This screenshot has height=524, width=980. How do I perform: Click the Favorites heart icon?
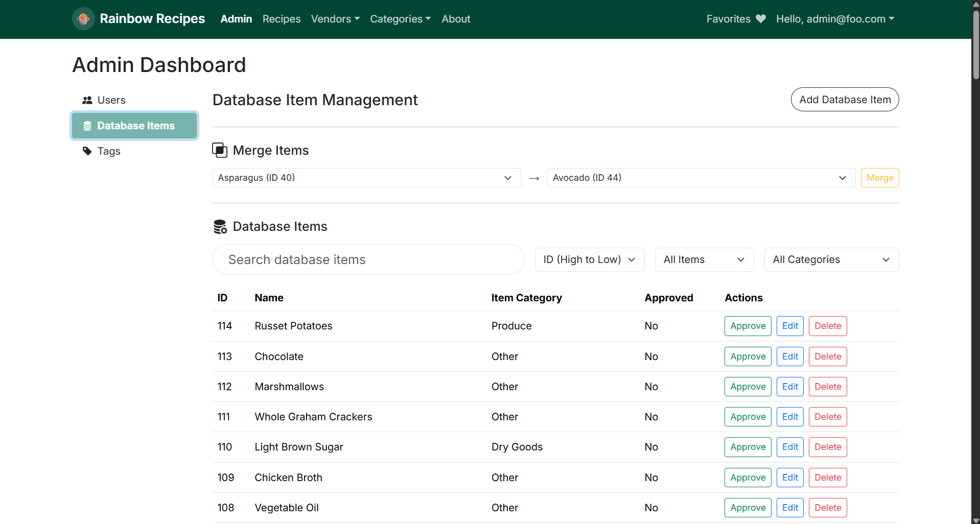(761, 19)
